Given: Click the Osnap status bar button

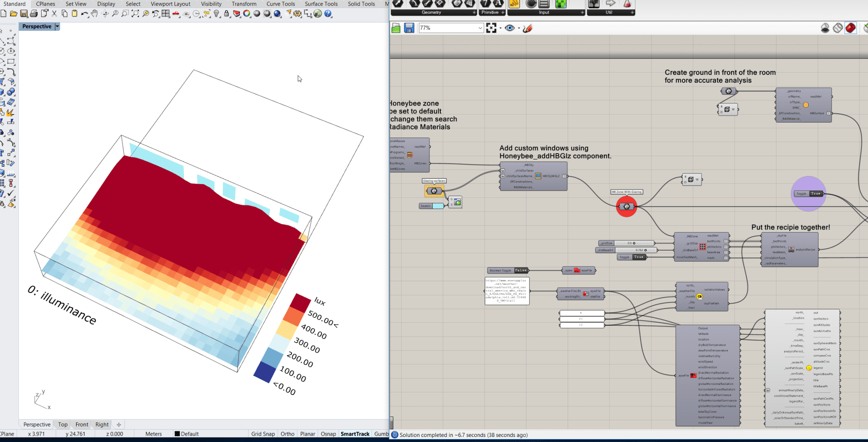Looking at the screenshot, I should pos(328,434).
